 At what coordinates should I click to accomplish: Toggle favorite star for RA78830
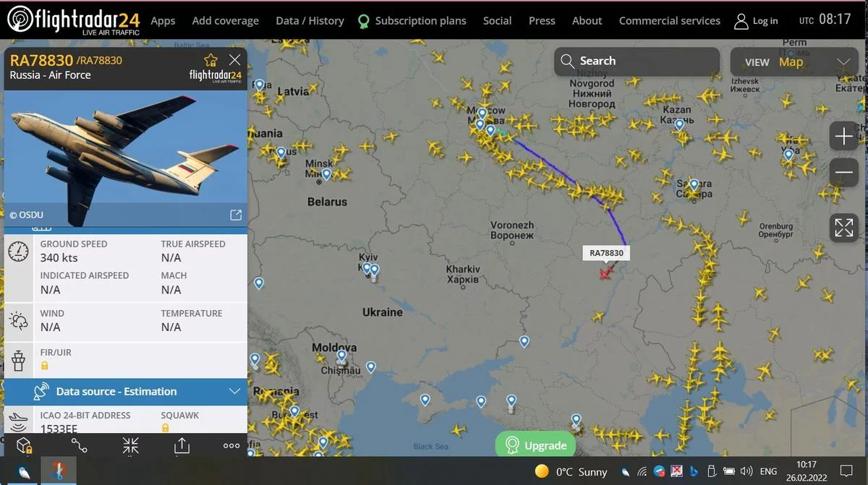210,60
